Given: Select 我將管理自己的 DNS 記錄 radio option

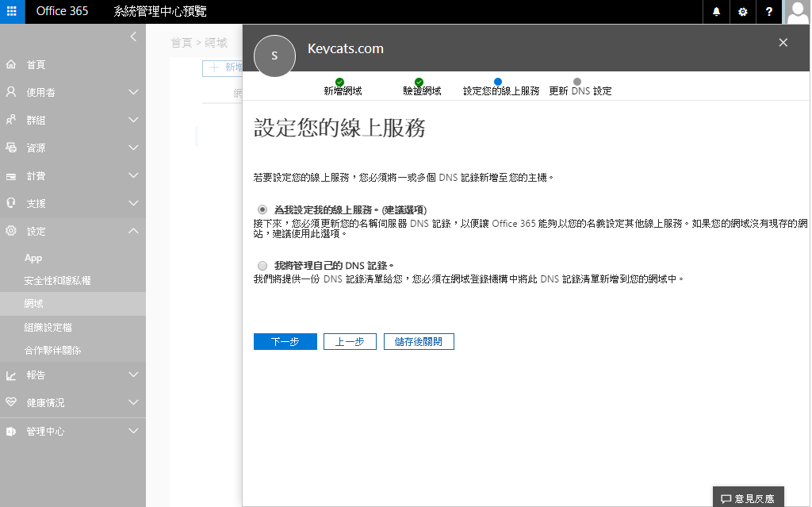Looking at the screenshot, I should point(262,266).
